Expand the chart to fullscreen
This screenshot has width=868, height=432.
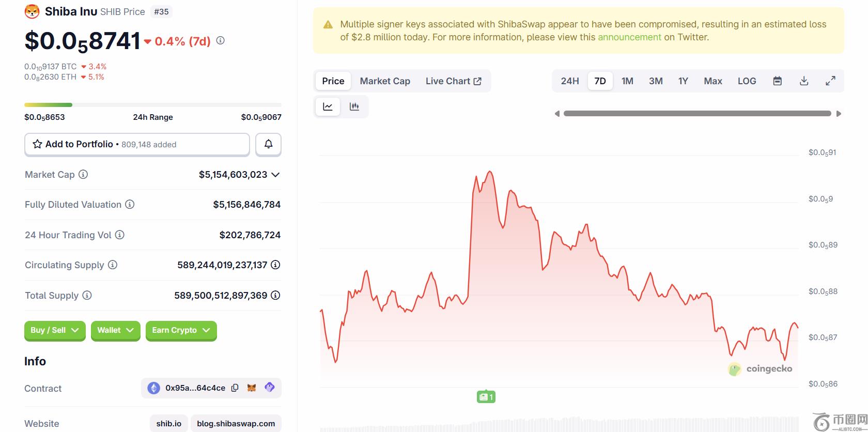coord(830,81)
